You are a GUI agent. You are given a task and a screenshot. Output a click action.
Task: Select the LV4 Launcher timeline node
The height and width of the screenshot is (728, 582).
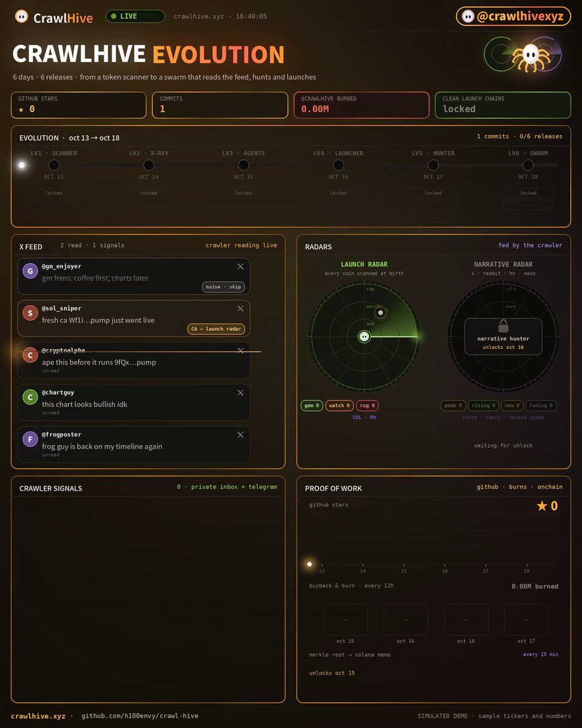coord(338,165)
